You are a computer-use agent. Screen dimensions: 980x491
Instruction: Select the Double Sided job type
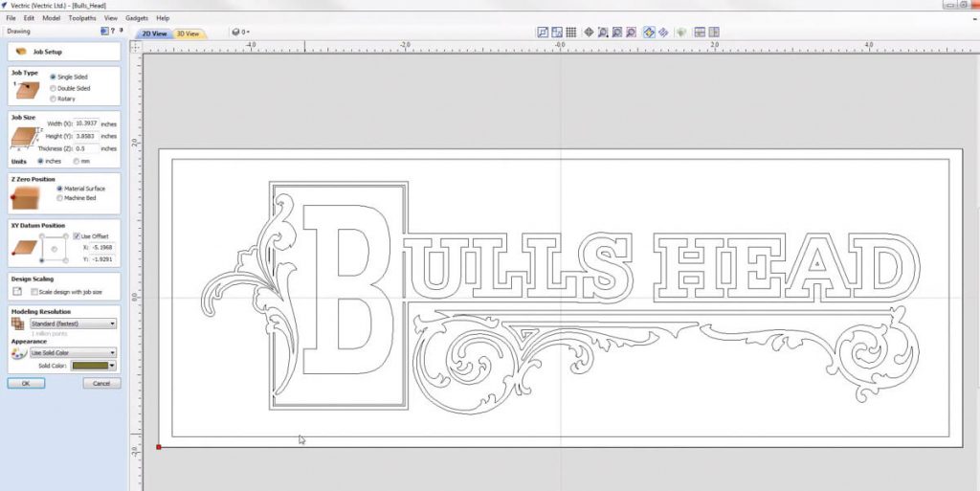point(53,87)
